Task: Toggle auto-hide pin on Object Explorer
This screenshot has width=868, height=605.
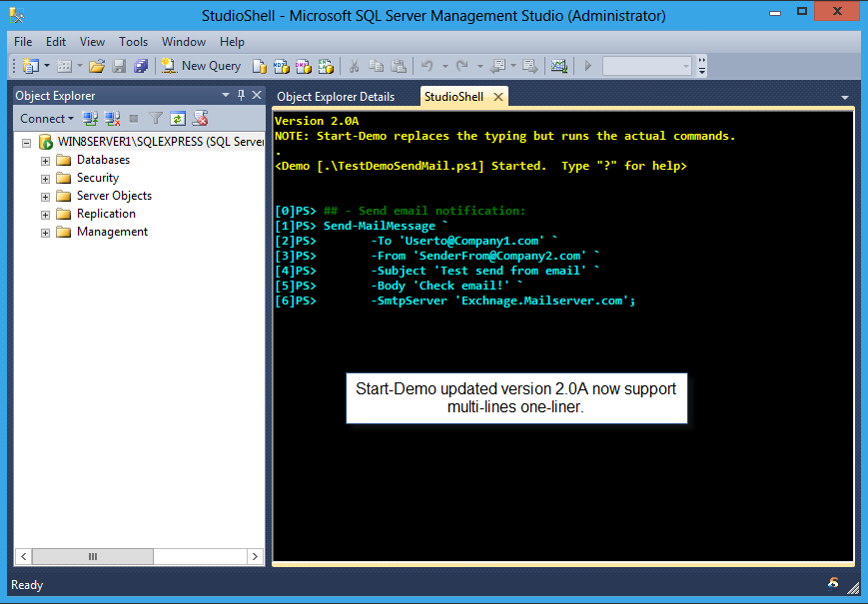Action: click(241, 95)
